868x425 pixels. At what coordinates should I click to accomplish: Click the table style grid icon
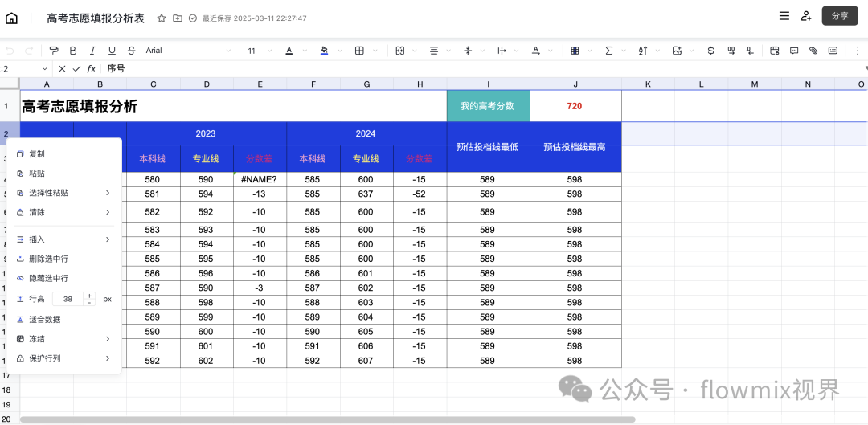coord(575,51)
